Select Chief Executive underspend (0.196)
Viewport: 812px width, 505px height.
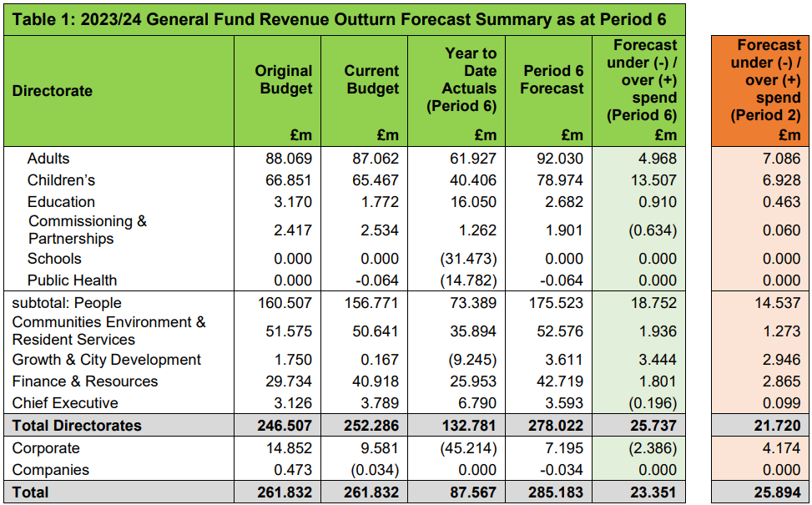click(x=653, y=403)
